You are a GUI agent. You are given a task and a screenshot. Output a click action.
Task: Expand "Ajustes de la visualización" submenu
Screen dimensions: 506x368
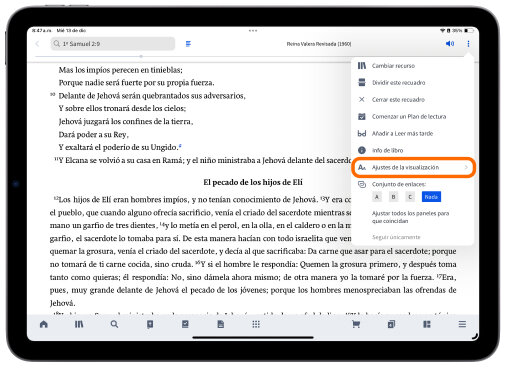coord(413,167)
